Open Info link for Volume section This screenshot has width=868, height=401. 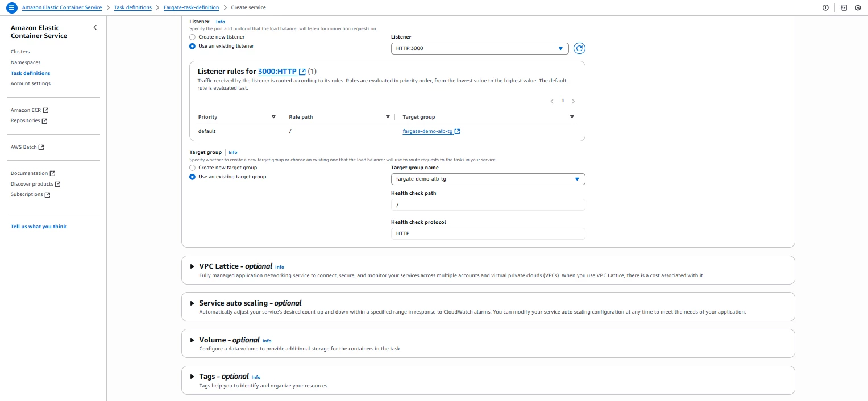tap(267, 341)
